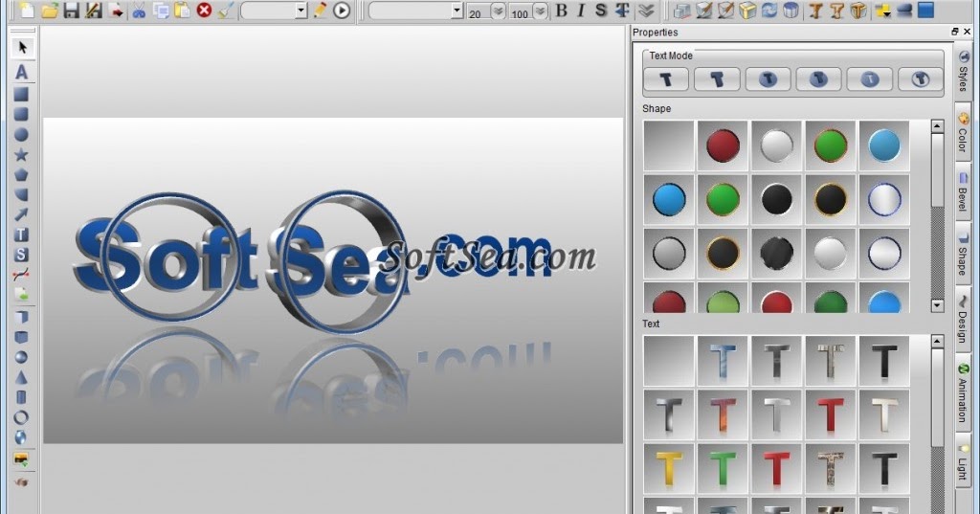This screenshot has height=514, width=980.
Task: Select the second Text Mode button
Action: click(x=717, y=79)
